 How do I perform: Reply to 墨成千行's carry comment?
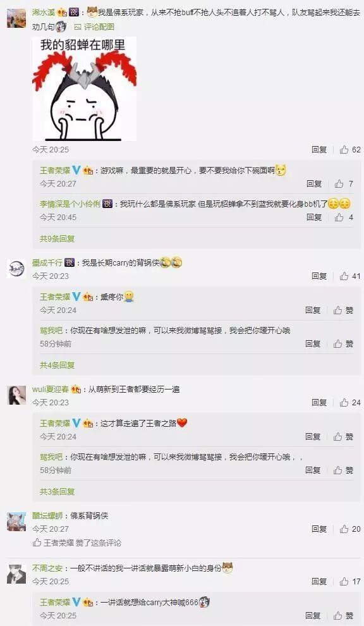coord(319,276)
